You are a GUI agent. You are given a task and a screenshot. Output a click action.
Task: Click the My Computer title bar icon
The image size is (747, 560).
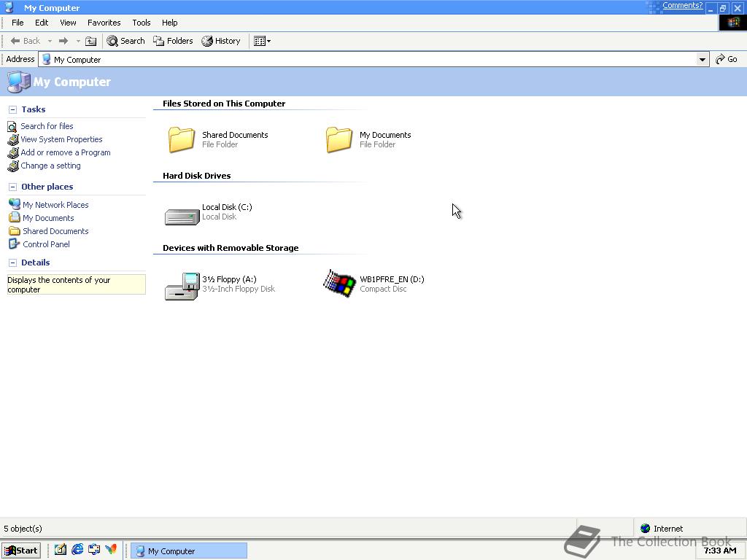(x=9, y=7)
